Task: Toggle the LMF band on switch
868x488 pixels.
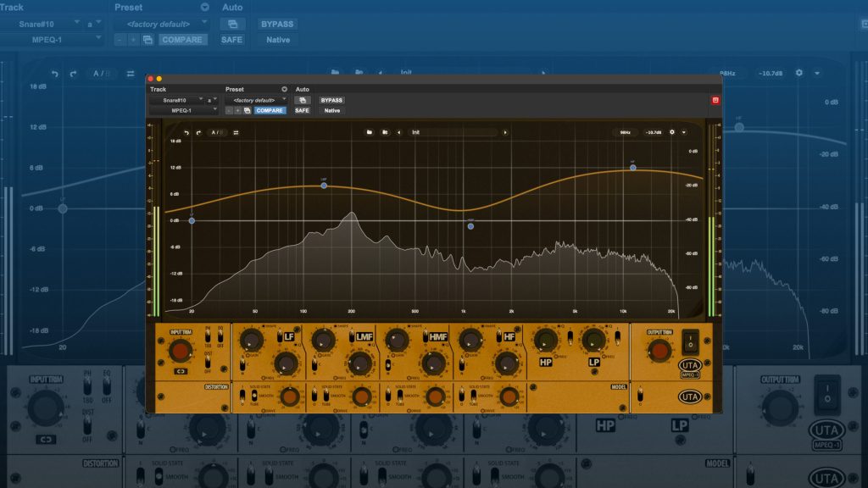Action: tap(352, 336)
